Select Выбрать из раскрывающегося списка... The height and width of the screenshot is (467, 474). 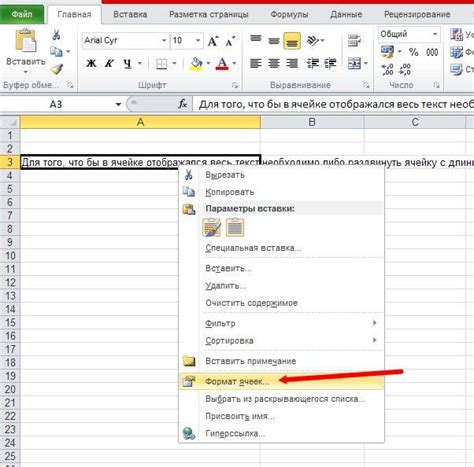point(281,399)
